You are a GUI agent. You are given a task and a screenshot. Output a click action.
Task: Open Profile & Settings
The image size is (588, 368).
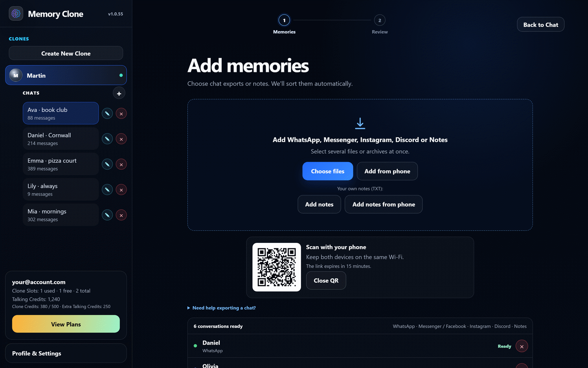coord(66,353)
